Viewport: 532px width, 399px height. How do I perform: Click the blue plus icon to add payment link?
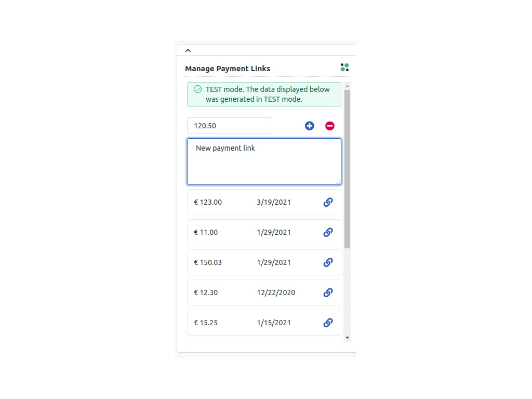(309, 126)
